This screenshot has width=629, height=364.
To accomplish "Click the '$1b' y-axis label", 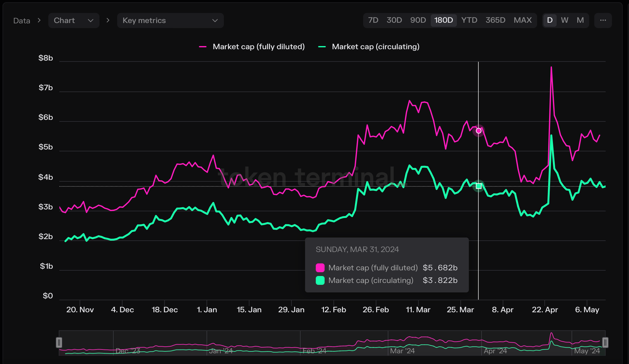I will 46,266.
